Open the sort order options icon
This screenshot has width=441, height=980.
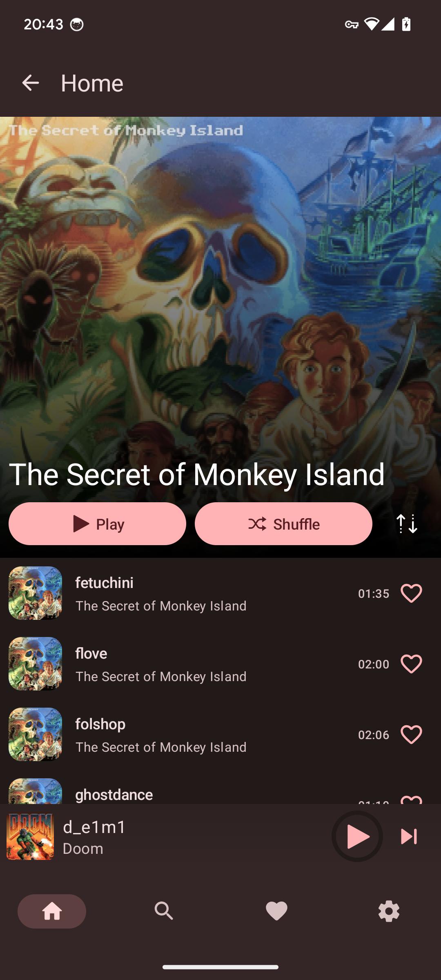[x=407, y=523]
